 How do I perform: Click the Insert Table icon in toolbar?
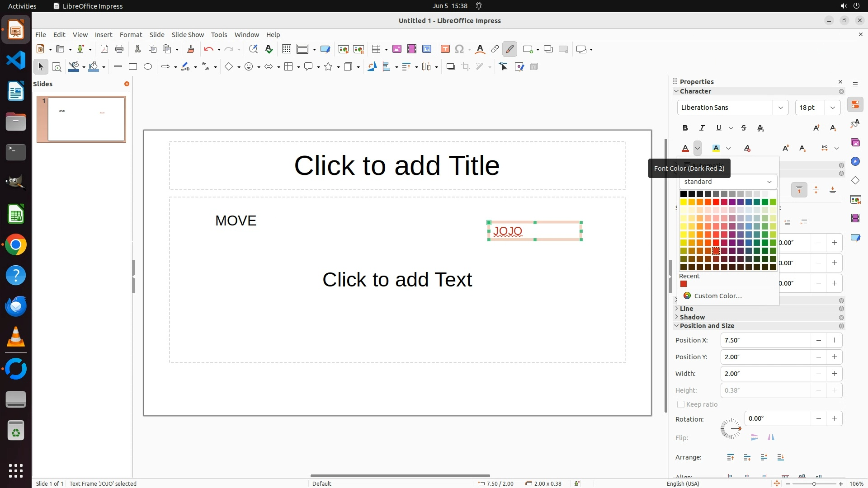pyautogui.click(x=376, y=49)
